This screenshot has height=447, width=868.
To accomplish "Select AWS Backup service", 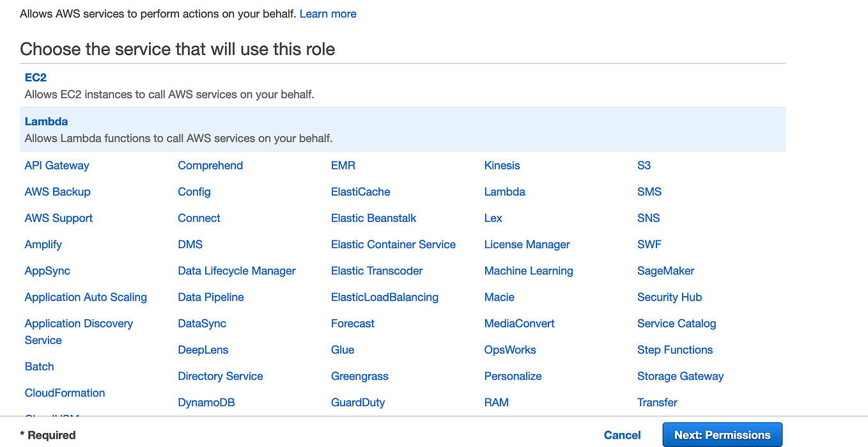I will pyautogui.click(x=58, y=191).
